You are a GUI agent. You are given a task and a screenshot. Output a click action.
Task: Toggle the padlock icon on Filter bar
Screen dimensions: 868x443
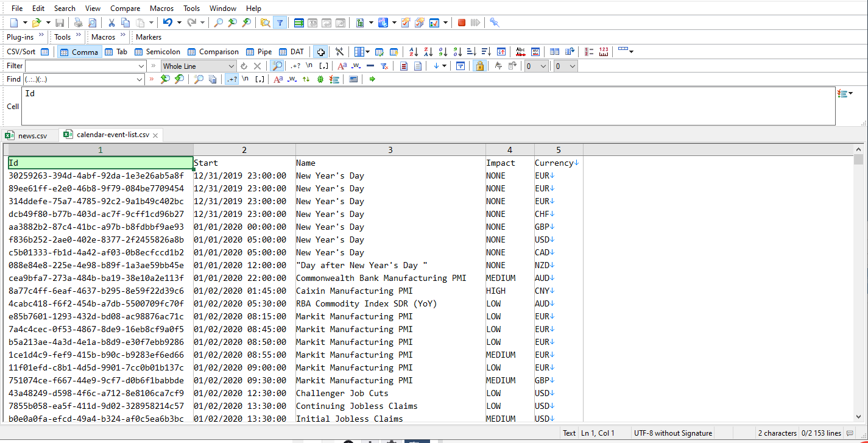[x=479, y=66]
